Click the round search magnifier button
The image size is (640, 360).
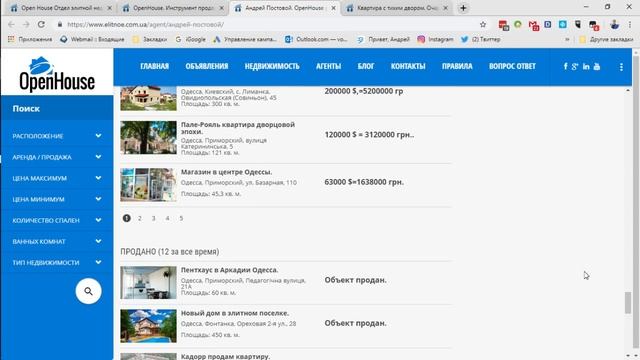pyautogui.click(x=88, y=291)
